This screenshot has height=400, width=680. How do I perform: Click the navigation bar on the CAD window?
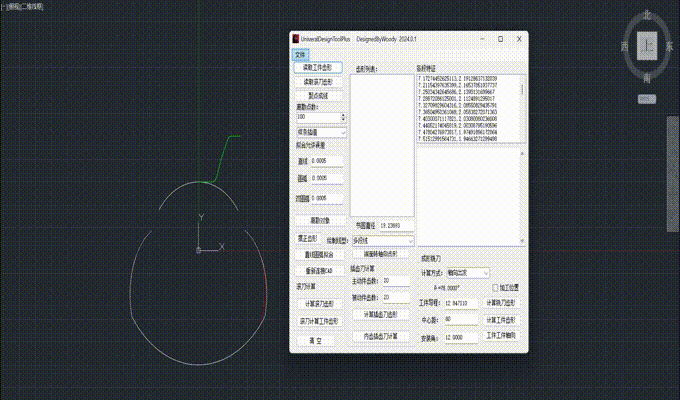tap(672, 174)
